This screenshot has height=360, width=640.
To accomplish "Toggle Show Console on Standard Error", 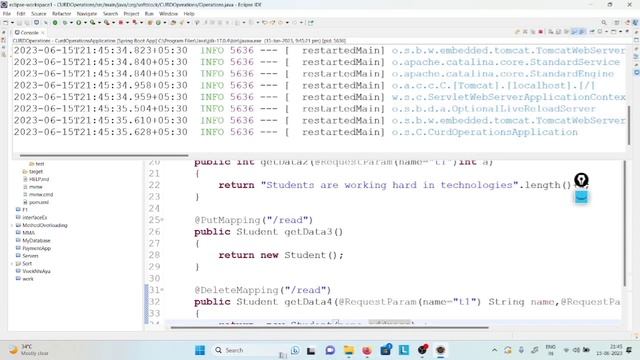I will 582,31.
